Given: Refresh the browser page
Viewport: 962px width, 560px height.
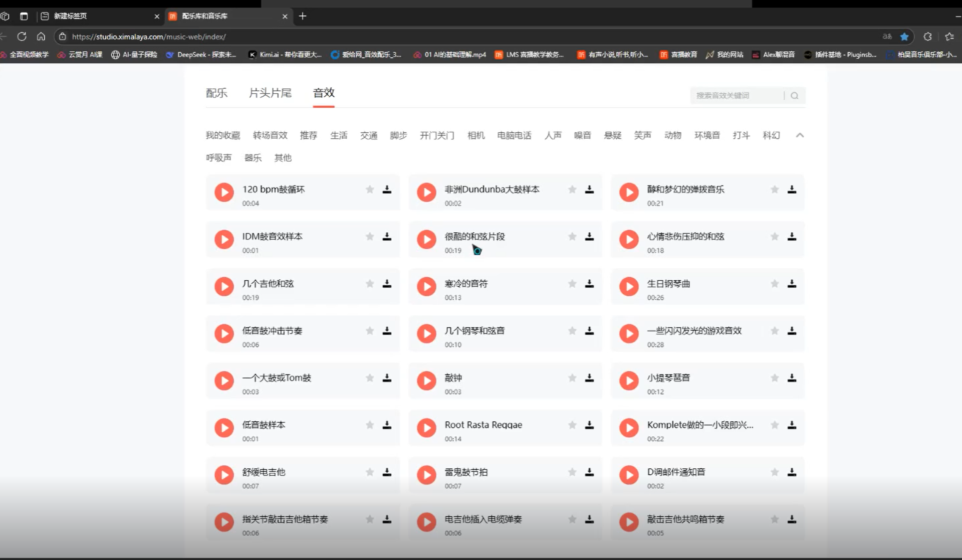Looking at the screenshot, I should coord(22,36).
